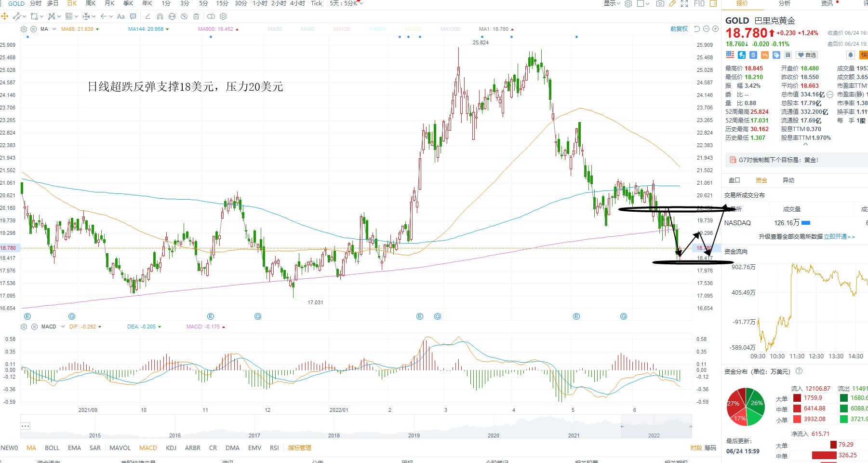The height and width of the screenshot is (463, 868).
Task: Open the 显示 display dropdown
Action: click(x=612, y=3)
